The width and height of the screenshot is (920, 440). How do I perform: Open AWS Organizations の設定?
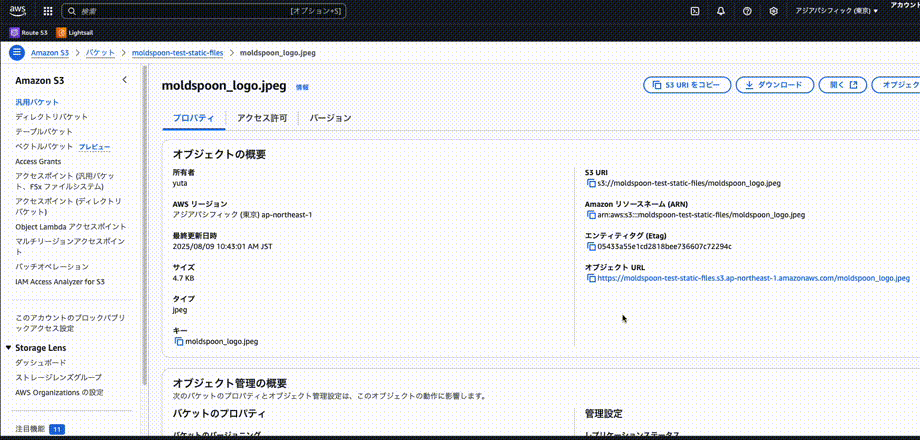coord(60,392)
